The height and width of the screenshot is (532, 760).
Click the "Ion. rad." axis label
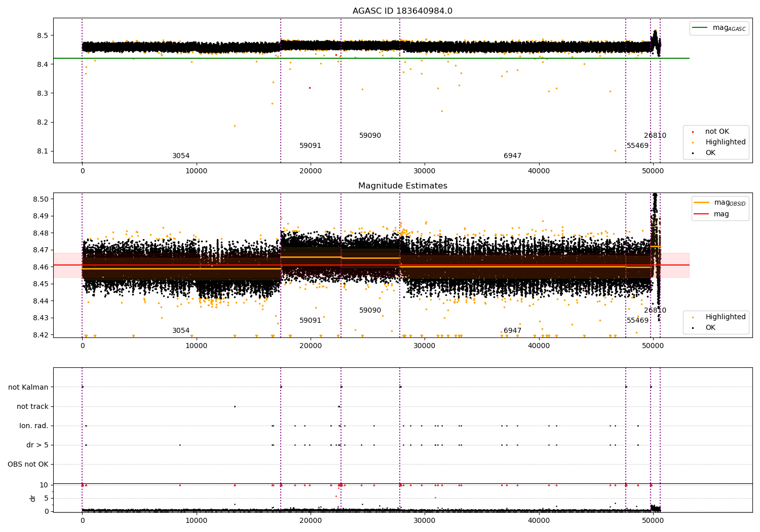point(34,426)
